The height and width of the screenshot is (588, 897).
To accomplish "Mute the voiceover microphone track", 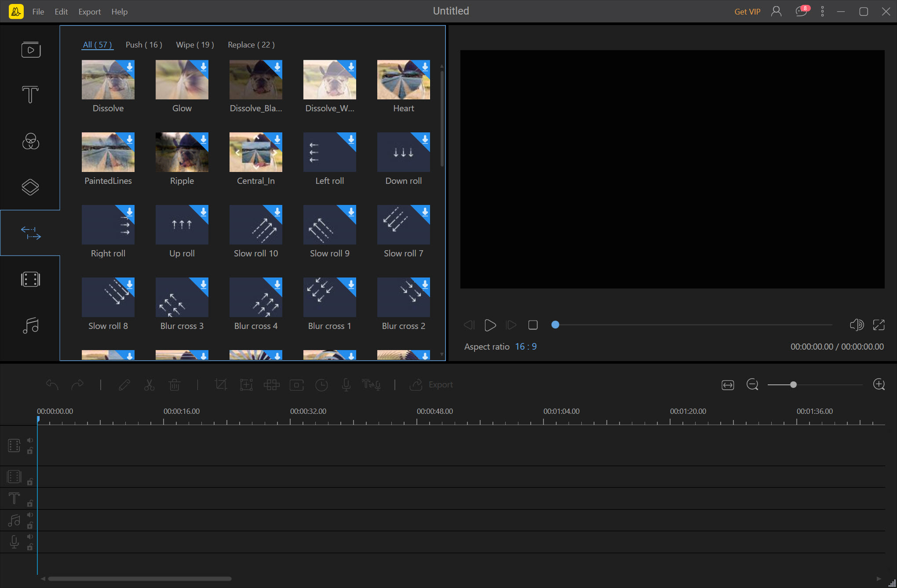I will click(30, 537).
